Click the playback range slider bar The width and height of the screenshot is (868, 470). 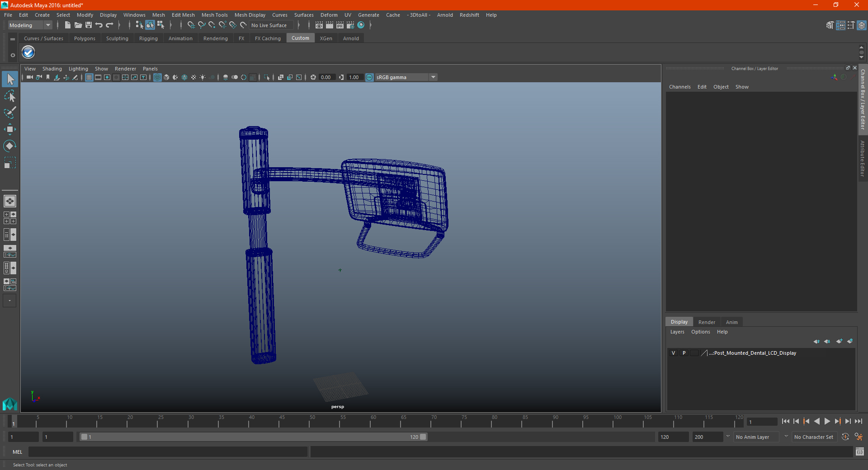coord(253,437)
